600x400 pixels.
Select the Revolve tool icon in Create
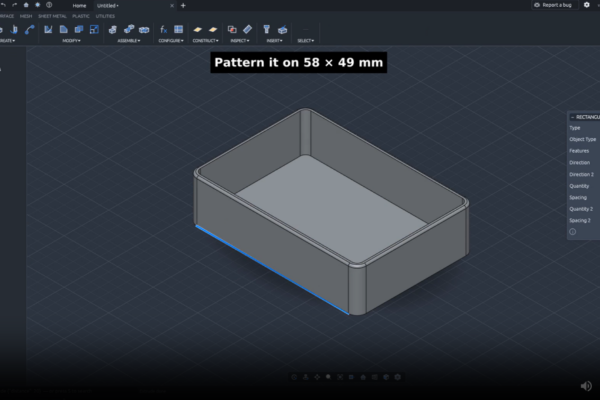(14, 29)
